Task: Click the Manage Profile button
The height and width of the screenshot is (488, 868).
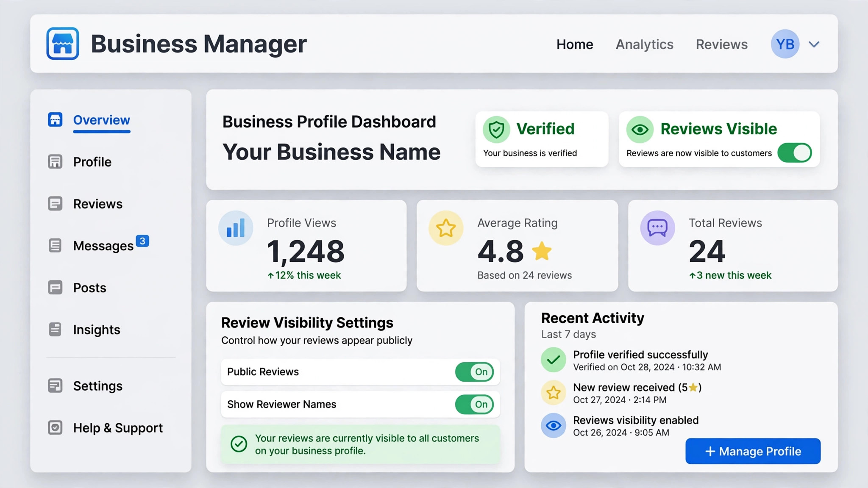Action: pos(753,451)
